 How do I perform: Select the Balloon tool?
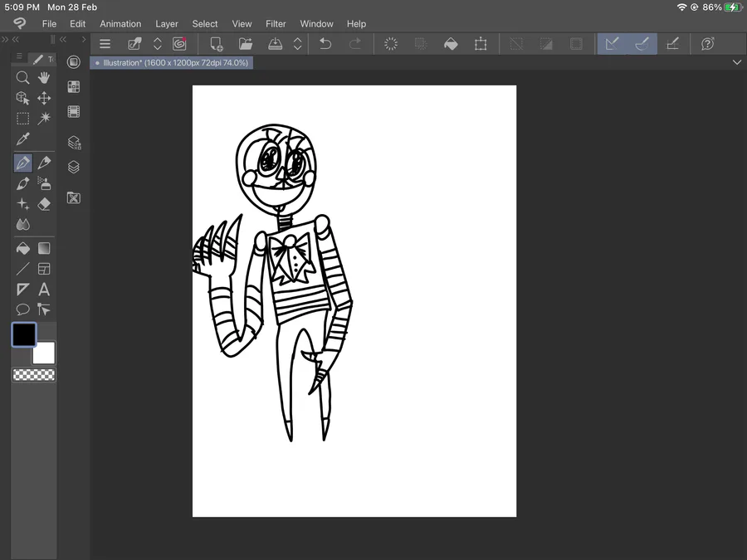[x=22, y=309]
